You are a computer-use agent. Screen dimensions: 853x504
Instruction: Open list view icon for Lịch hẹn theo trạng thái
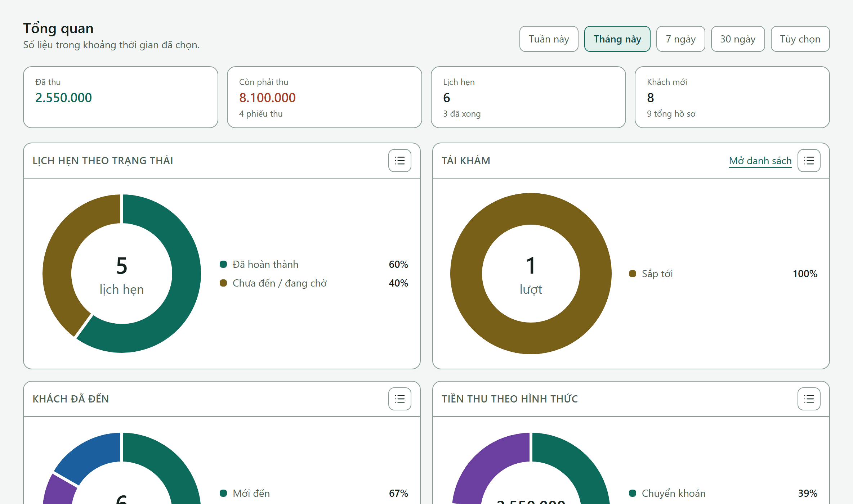pos(399,161)
